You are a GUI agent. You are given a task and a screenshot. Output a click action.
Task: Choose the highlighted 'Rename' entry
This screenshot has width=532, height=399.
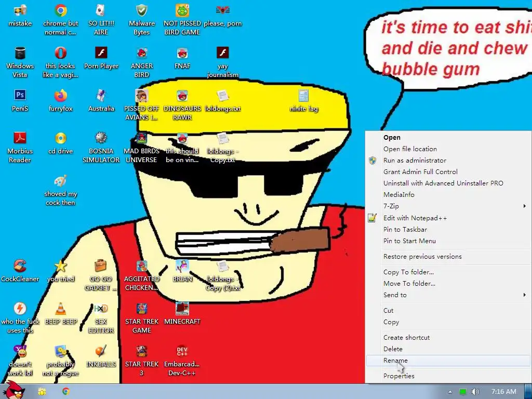click(x=448, y=361)
